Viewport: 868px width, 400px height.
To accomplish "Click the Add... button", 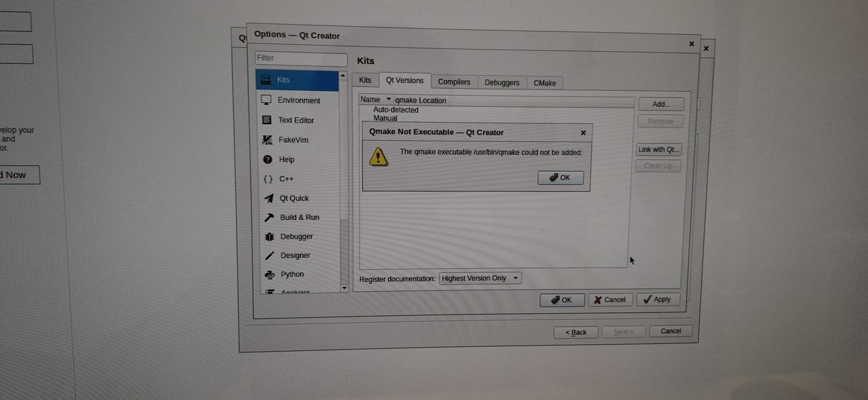I will click(x=660, y=104).
